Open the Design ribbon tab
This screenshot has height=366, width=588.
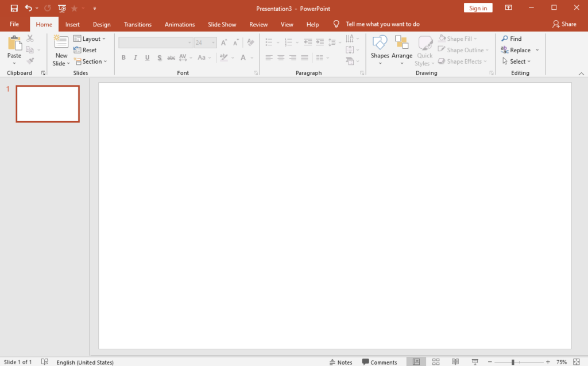pyautogui.click(x=102, y=24)
